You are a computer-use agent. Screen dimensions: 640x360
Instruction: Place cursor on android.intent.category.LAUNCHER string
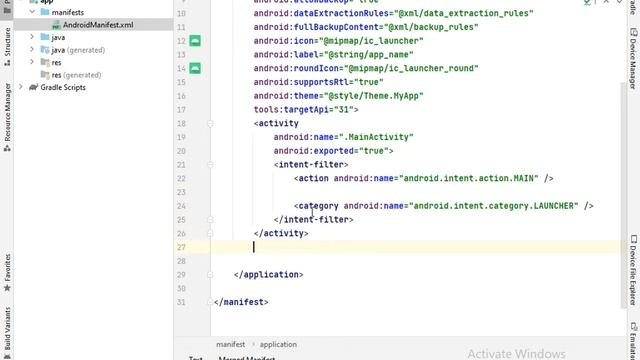click(x=493, y=206)
